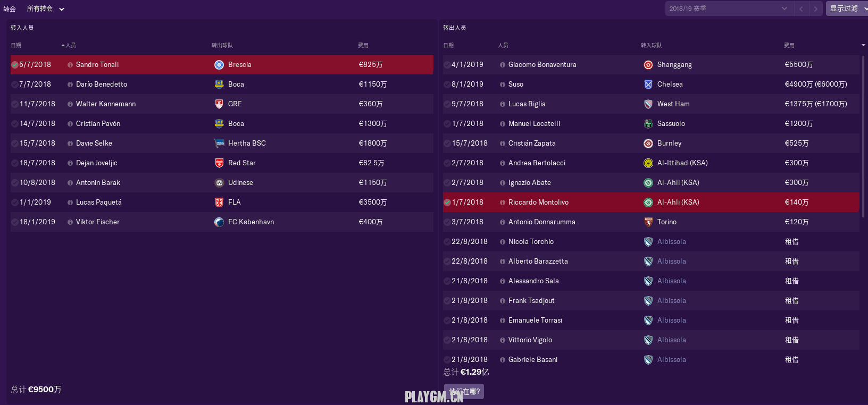Click the Shanggang club badge
868x405 pixels.
pos(648,65)
